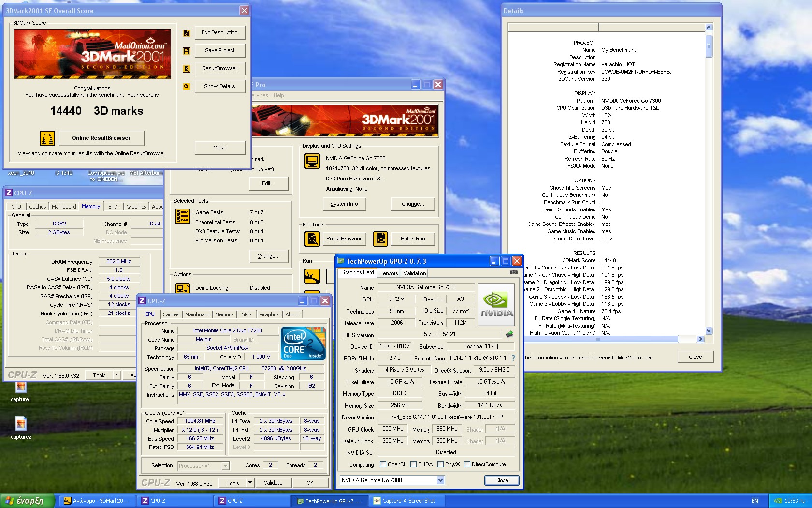The width and height of the screenshot is (812, 508).
Task: Enable the OpenCL checkbox
Action: (x=383, y=464)
